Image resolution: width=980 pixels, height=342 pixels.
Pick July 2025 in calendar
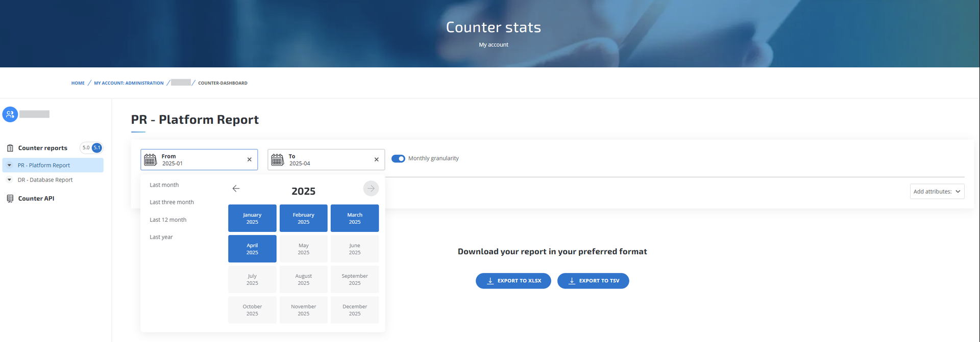(x=252, y=279)
